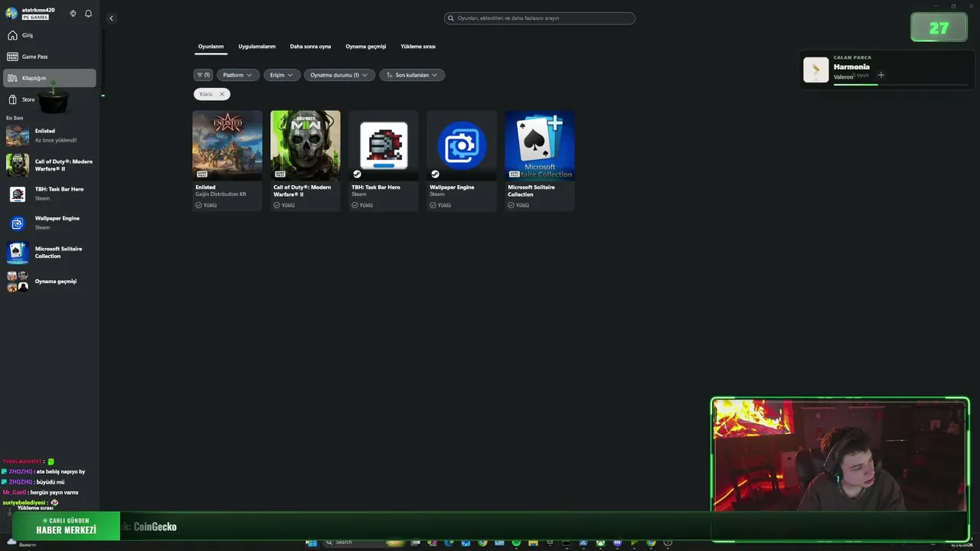Open the Daha sonra oyna tab
The image size is (980, 551).
coord(310,47)
